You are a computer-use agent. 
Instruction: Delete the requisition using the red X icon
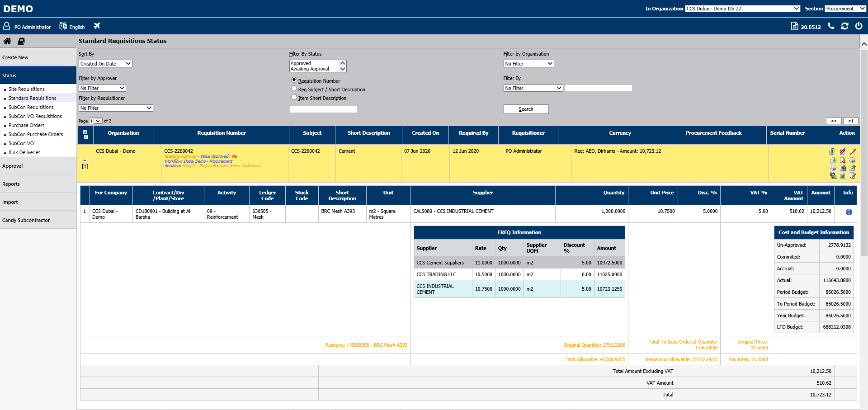click(843, 160)
